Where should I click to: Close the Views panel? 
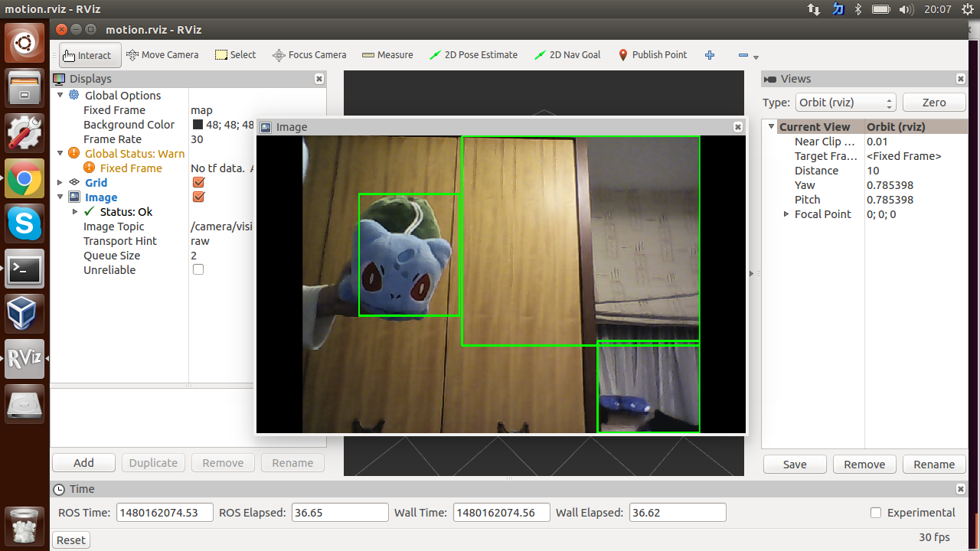(961, 79)
